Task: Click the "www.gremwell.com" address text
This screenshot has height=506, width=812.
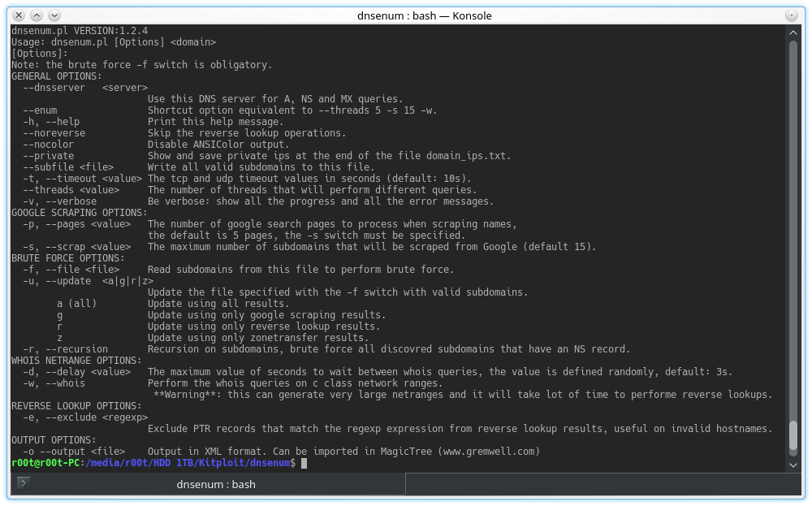Action: point(488,452)
